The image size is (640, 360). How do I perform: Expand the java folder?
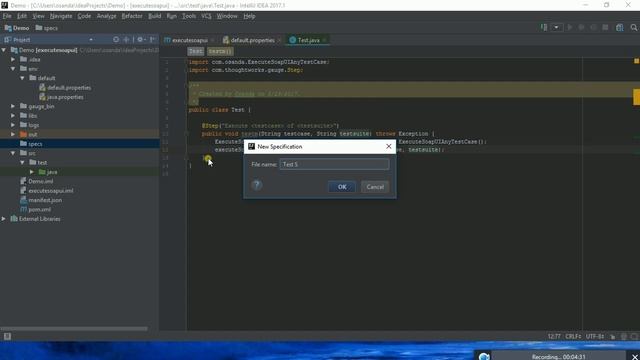tap(32, 172)
